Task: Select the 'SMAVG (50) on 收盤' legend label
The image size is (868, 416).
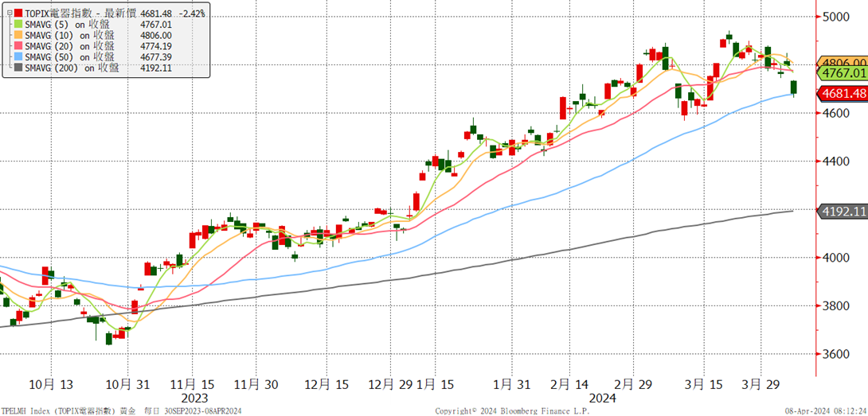Action: pyautogui.click(x=68, y=57)
